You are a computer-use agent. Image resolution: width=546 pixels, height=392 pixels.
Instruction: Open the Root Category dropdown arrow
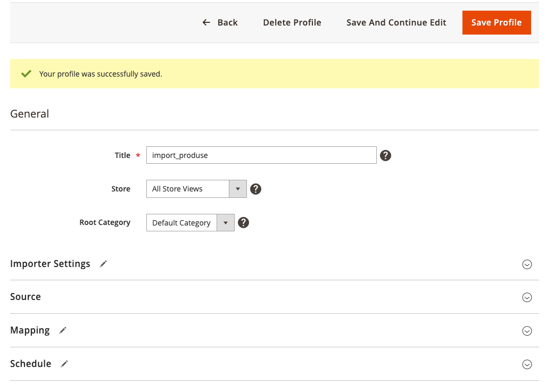click(x=226, y=223)
